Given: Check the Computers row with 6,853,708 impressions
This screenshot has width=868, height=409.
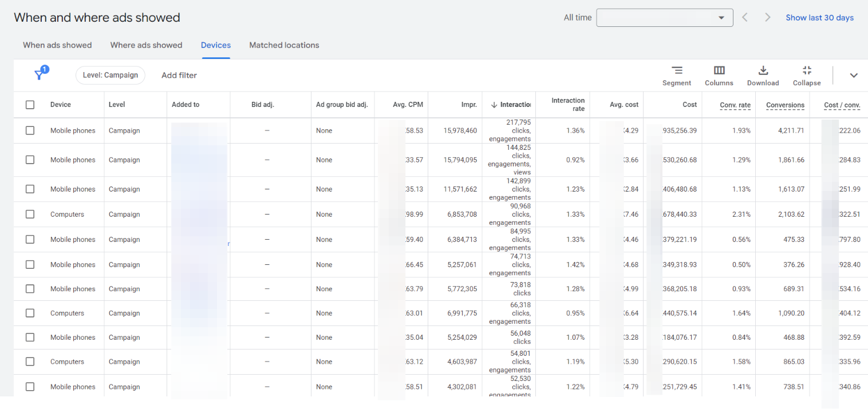Looking at the screenshot, I should (x=30, y=214).
